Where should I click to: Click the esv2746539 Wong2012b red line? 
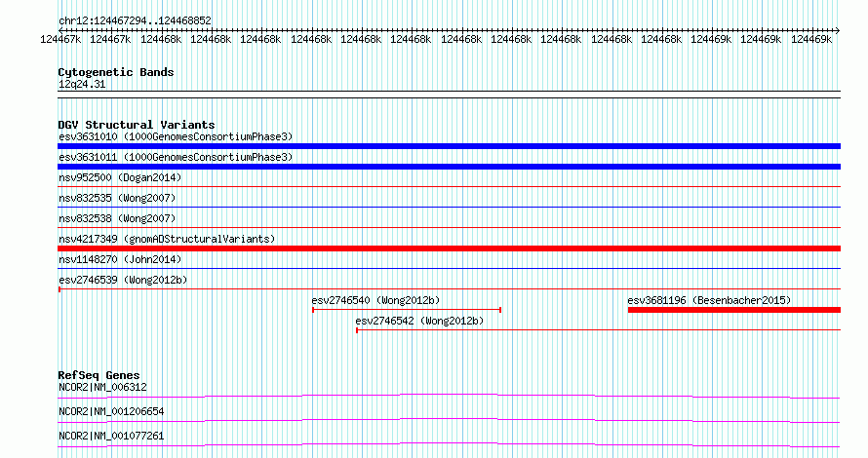click(449, 289)
